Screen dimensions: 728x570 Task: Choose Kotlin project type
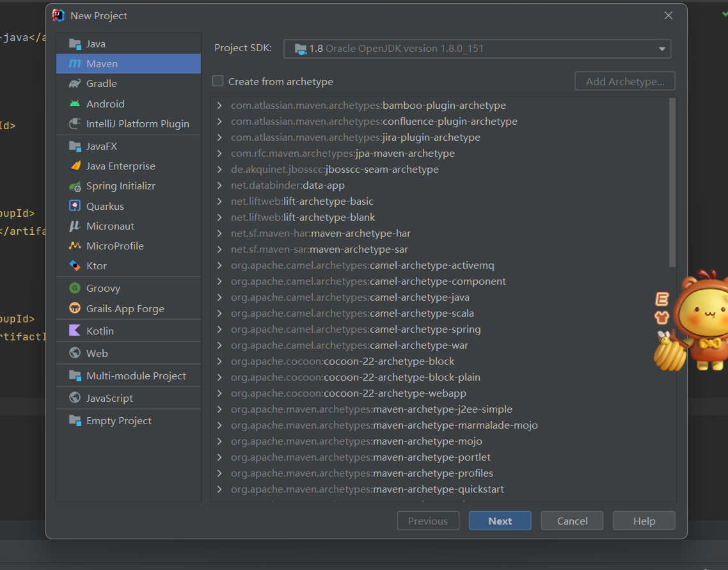coord(129,331)
